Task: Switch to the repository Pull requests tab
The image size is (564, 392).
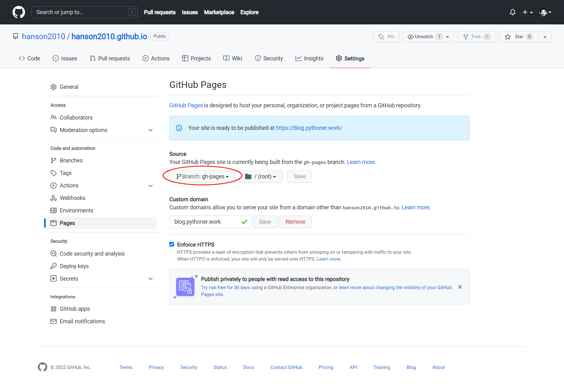Action: coord(110,59)
